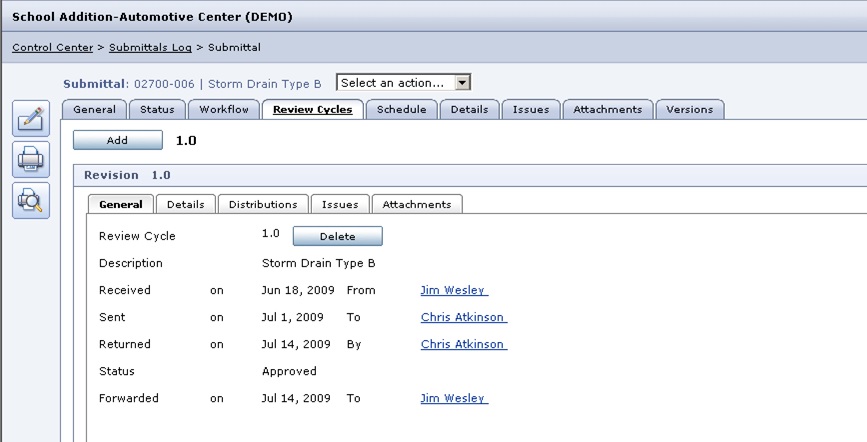The image size is (867, 442).
Task: Click Chris Atkinson link in the Sent row
Action: (463, 318)
